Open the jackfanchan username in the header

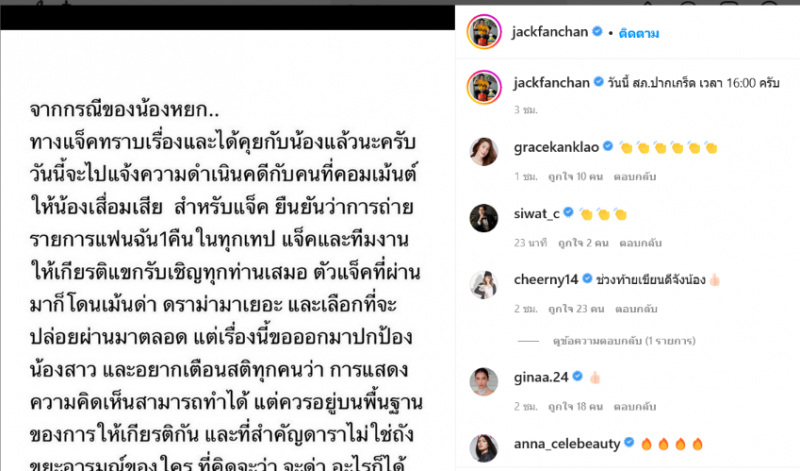coord(550,32)
